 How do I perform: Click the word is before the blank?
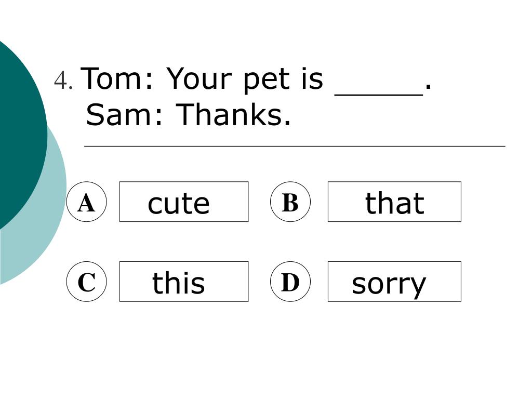coord(312,79)
